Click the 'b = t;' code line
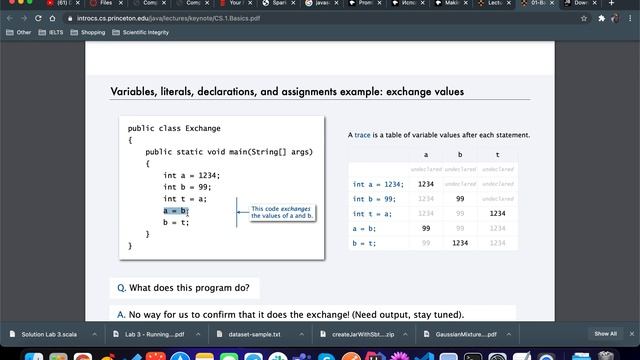Viewport: 640px width, 360px height. (176, 222)
